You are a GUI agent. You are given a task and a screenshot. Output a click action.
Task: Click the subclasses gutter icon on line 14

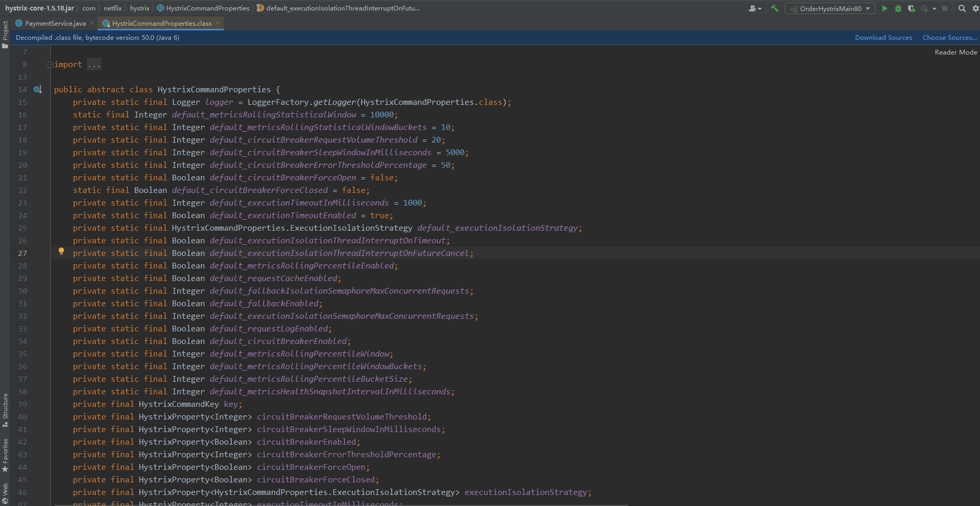point(37,90)
